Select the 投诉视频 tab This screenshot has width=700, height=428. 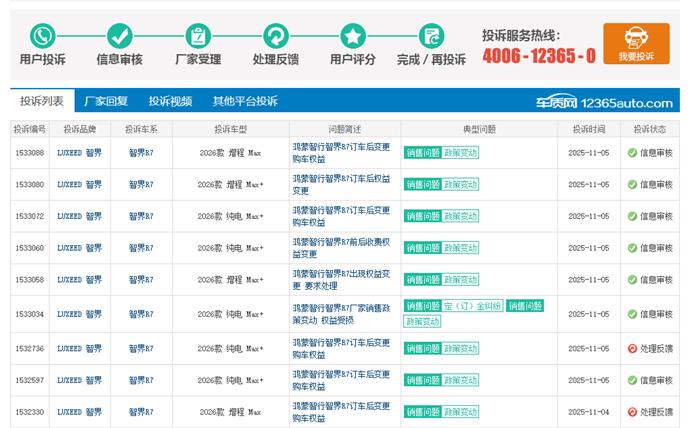170,101
